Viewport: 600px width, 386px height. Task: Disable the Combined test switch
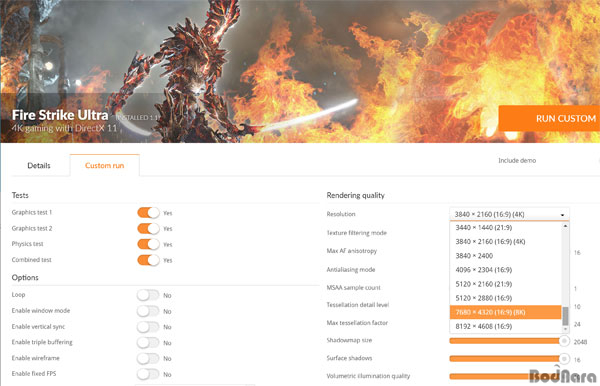[148, 260]
